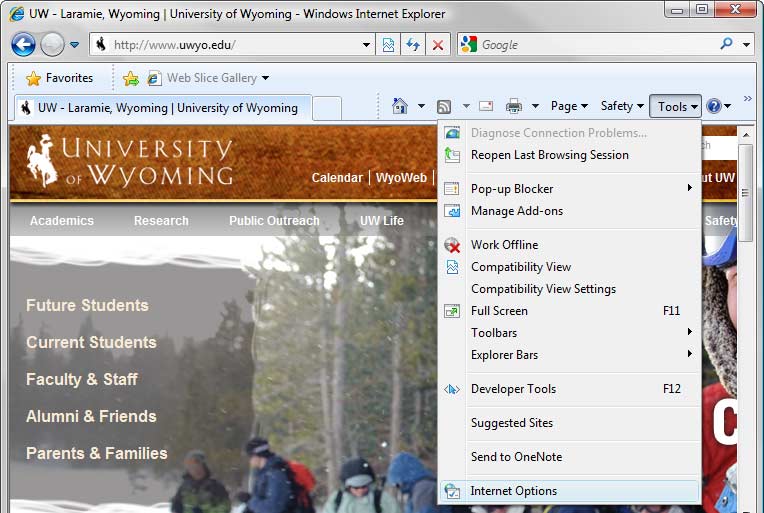Open Web Slice Gallery link

(x=209, y=78)
